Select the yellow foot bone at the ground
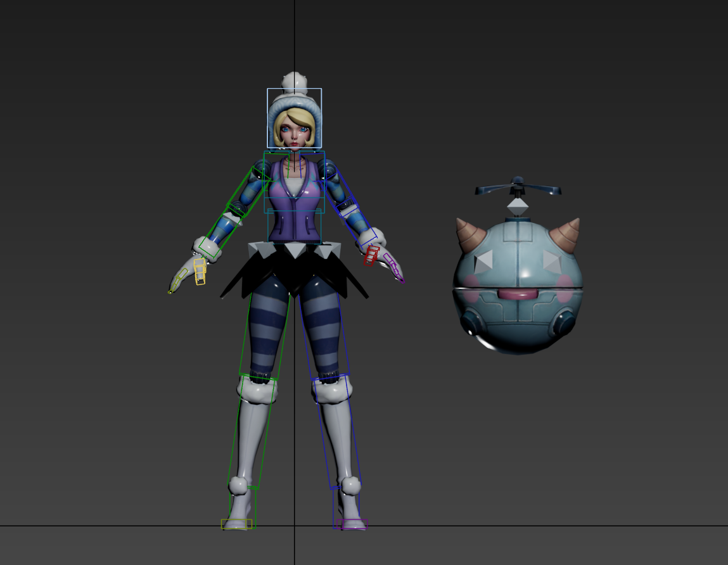The image size is (728, 565). [x=236, y=524]
